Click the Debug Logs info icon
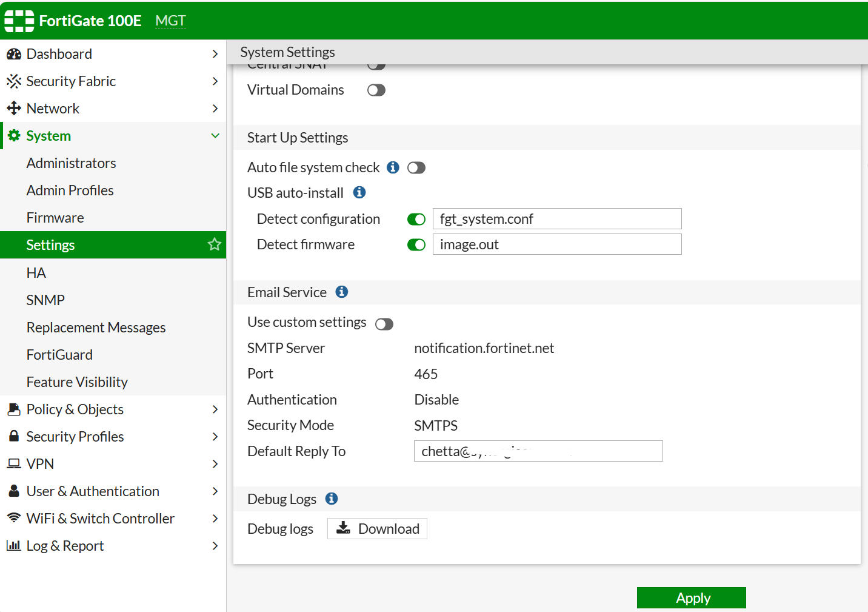 (332, 499)
